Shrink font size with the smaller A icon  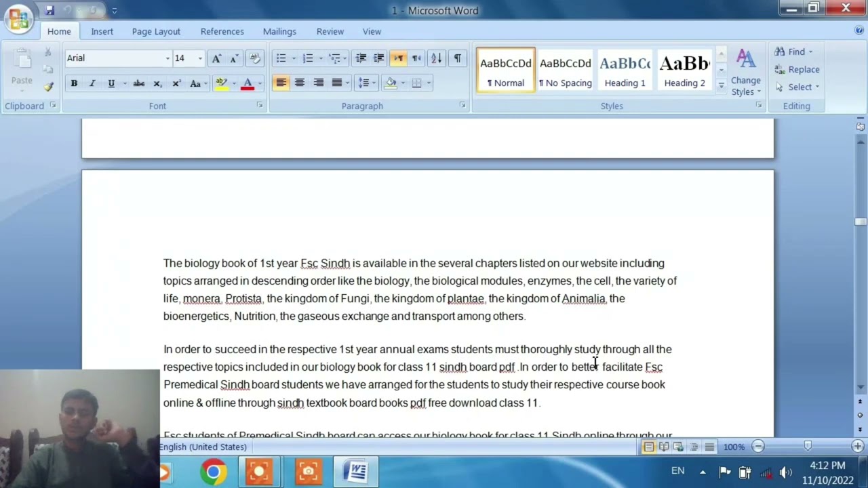pos(234,58)
